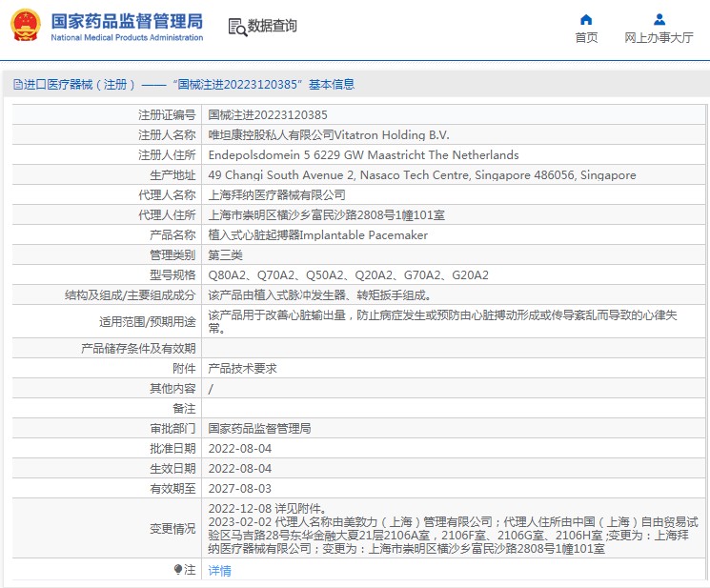The height and width of the screenshot is (588, 710).
Task: Click the 数据查询 heading text
Action: [x=273, y=27]
